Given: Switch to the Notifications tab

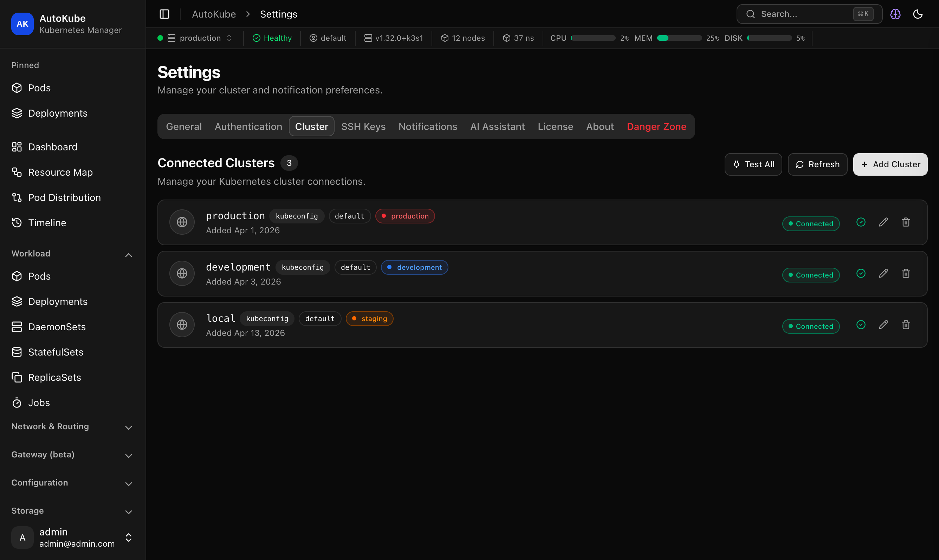Looking at the screenshot, I should tap(428, 126).
